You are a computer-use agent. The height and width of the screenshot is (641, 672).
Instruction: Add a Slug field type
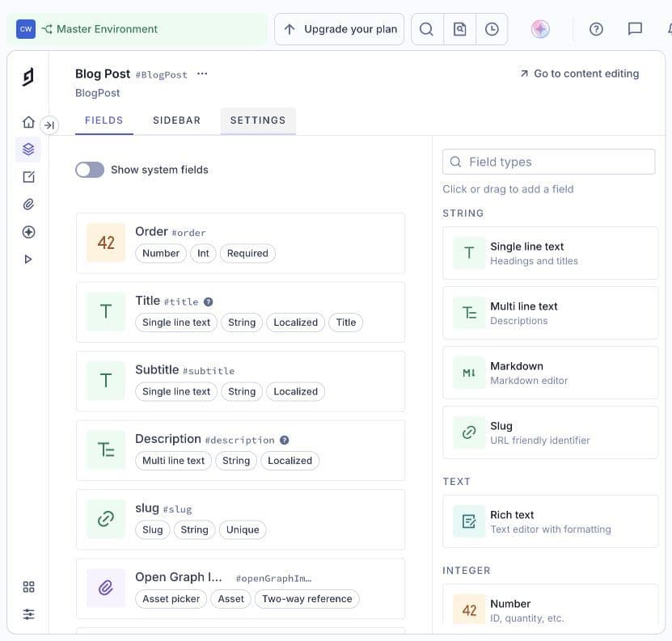pyautogui.click(x=550, y=432)
